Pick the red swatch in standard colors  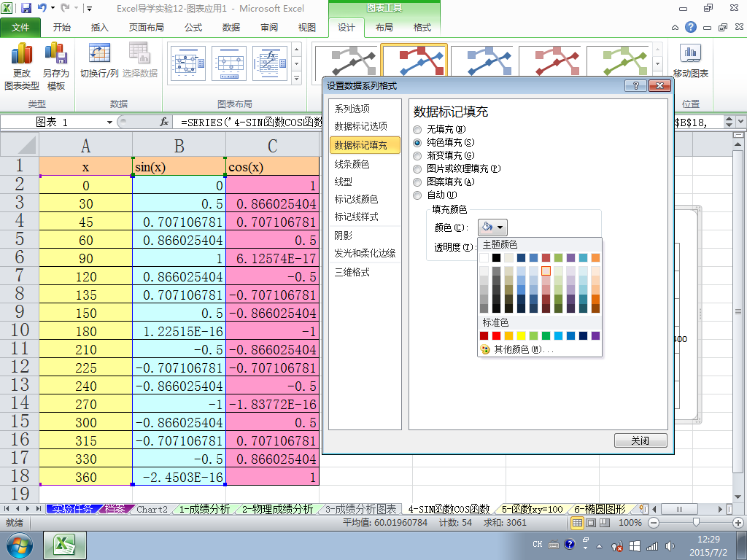click(496, 335)
